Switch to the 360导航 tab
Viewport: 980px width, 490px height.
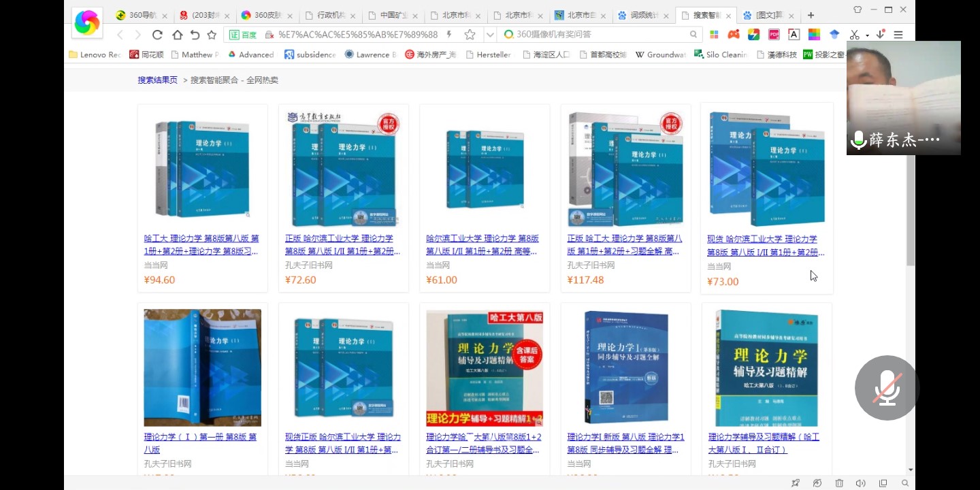(142, 16)
